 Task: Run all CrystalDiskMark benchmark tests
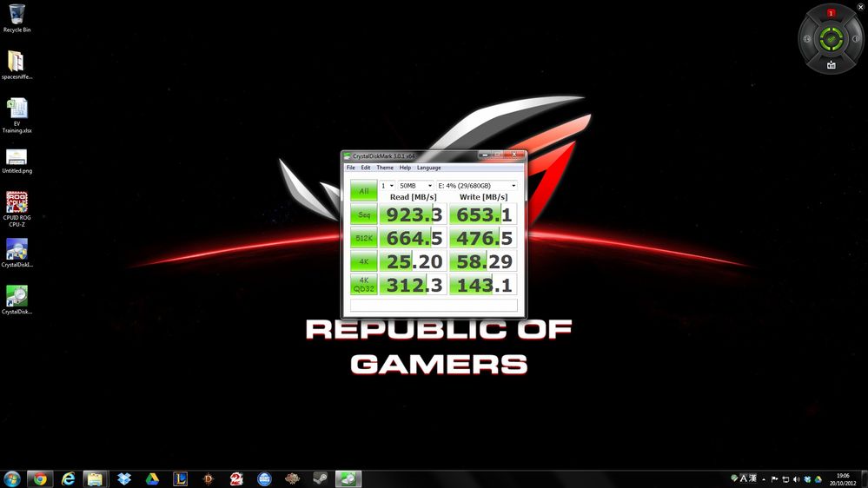pos(364,190)
